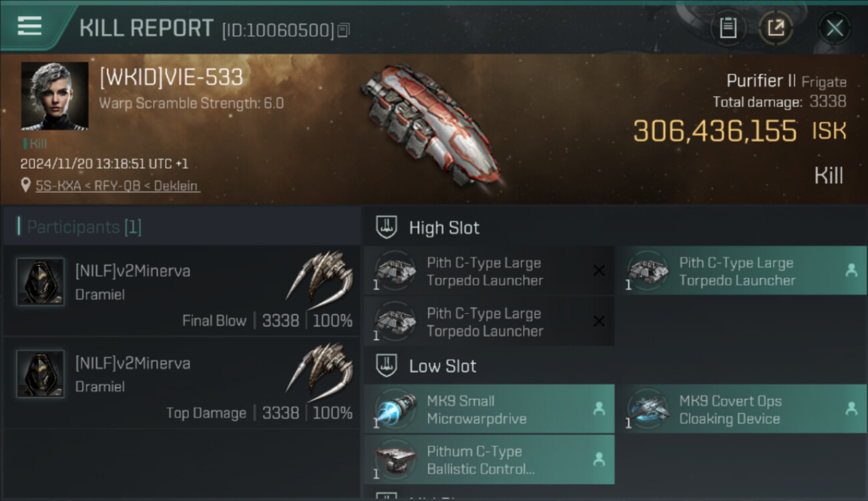The width and height of the screenshot is (868, 501).
Task: Click the Final Blow pilot portrait
Action: coord(40,282)
